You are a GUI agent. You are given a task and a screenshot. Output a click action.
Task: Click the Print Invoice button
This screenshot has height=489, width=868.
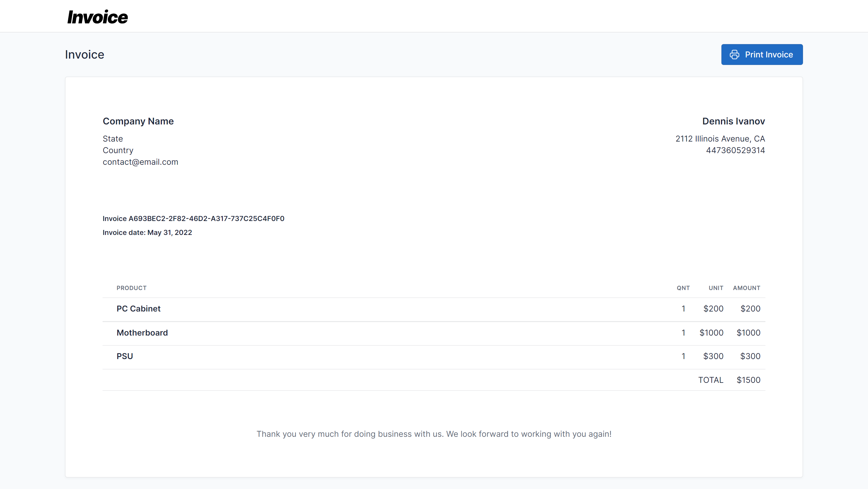coord(762,54)
